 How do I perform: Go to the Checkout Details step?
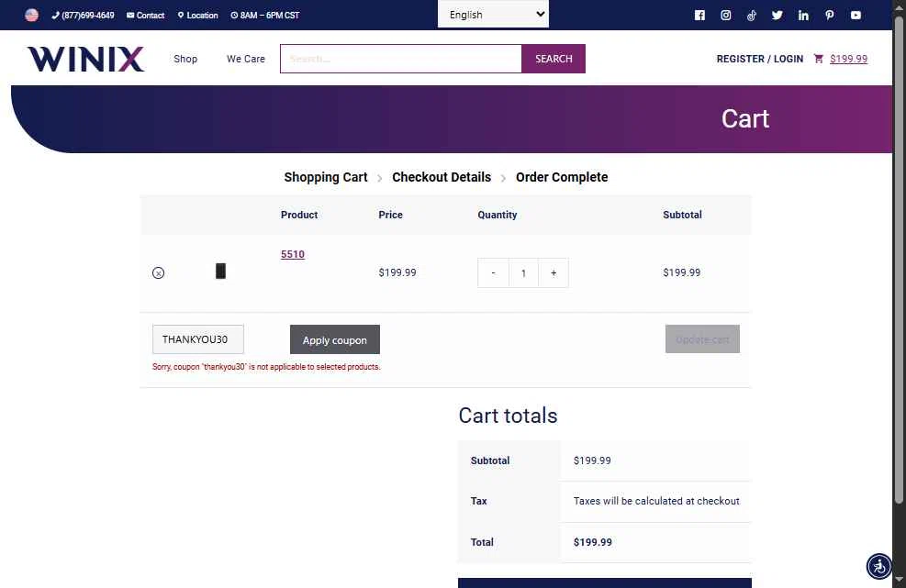442,177
